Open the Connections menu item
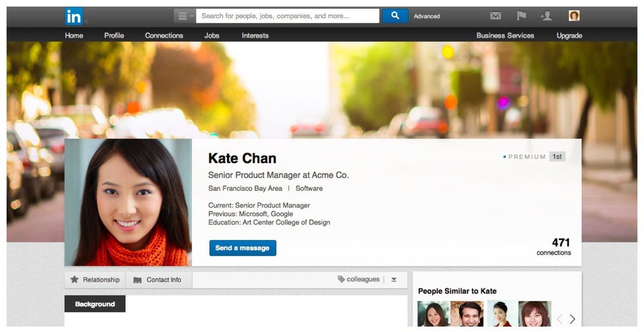The height and width of the screenshot is (332, 644). pos(164,35)
